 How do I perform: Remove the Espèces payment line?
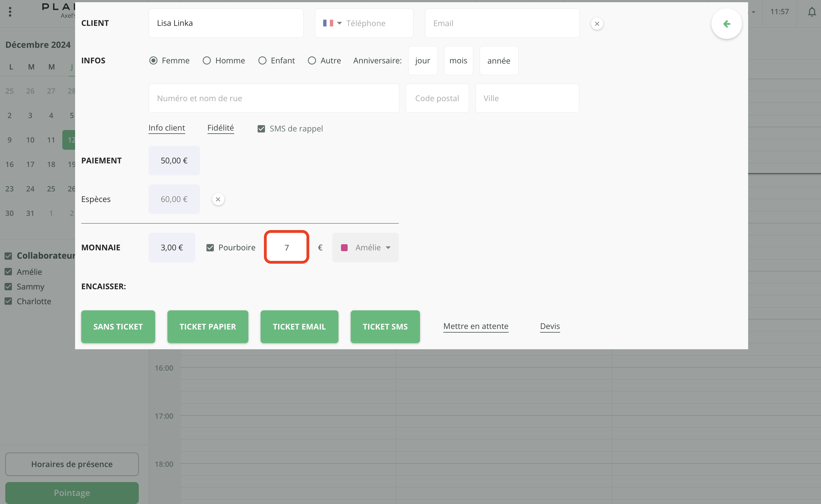[x=218, y=199]
